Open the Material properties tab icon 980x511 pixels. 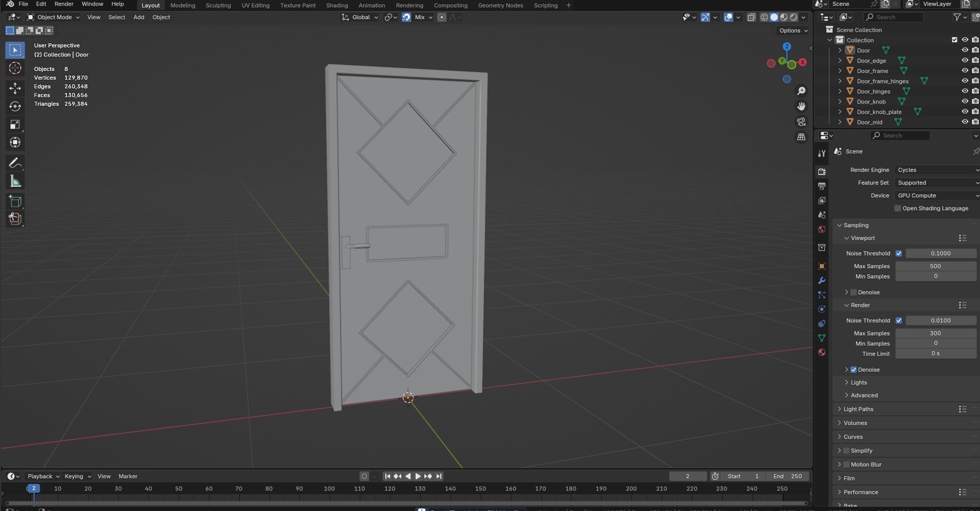pyautogui.click(x=822, y=352)
